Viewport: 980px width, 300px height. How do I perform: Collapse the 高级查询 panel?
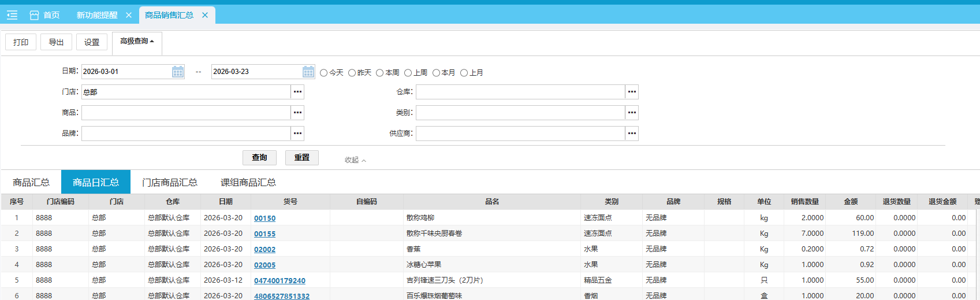[x=137, y=42]
